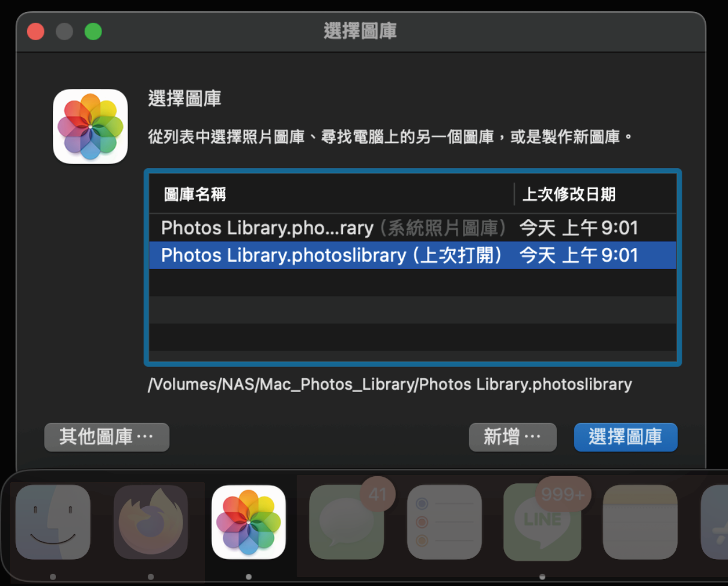Click the 其他圖庫… button
728x586 pixels.
[107, 437]
